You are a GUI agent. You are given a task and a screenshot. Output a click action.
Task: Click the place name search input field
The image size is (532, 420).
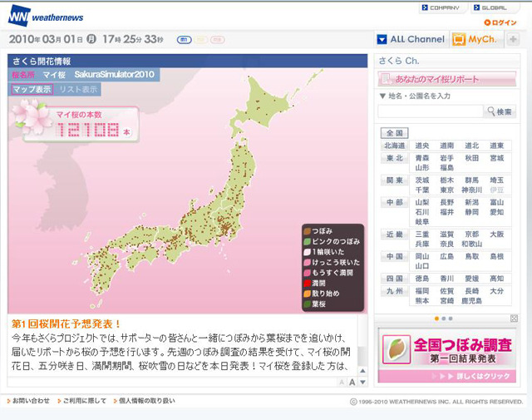pyautogui.click(x=430, y=111)
